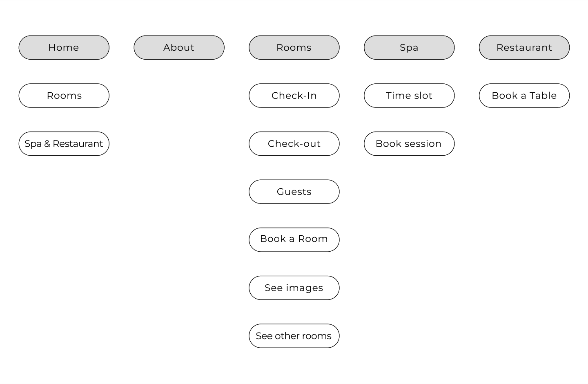Select the Book a Table node
Viewport: 588px width, 384px height.
click(524, 96)
